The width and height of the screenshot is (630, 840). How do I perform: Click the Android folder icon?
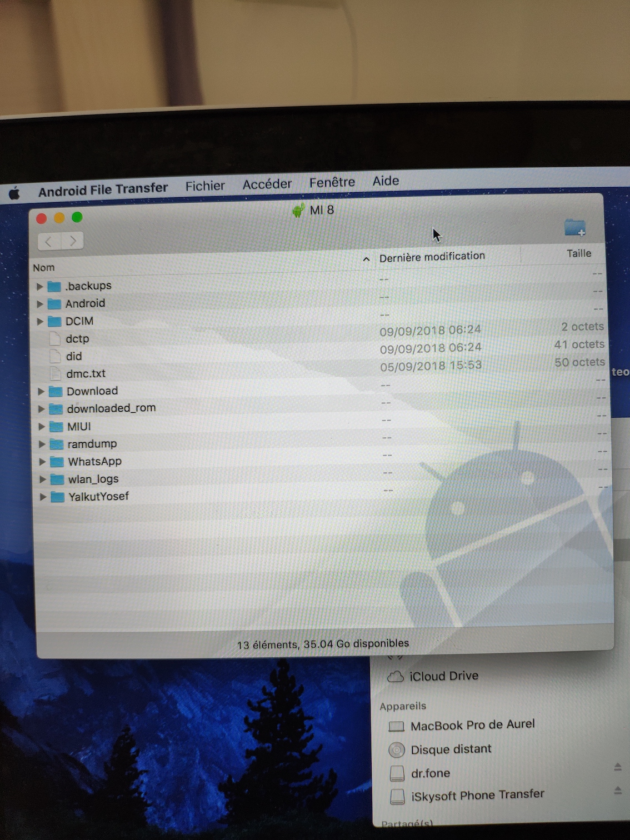[x=54, y=304]
